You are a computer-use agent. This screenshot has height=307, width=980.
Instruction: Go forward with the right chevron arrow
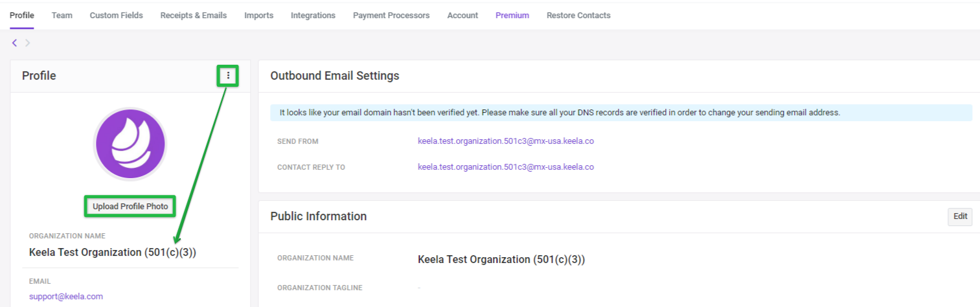click(x=27, y=43)
